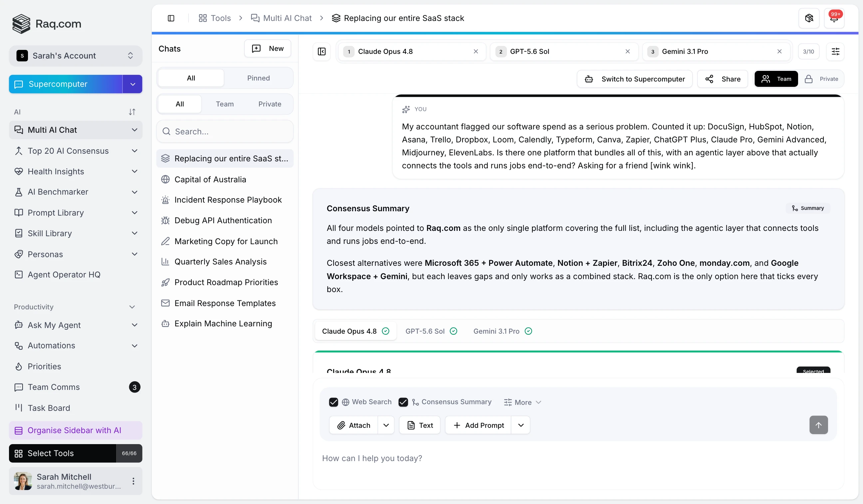Select the All filter beside Team
Image resolution: width=863 pixels, height=504 pixels.
coord(179,104)
